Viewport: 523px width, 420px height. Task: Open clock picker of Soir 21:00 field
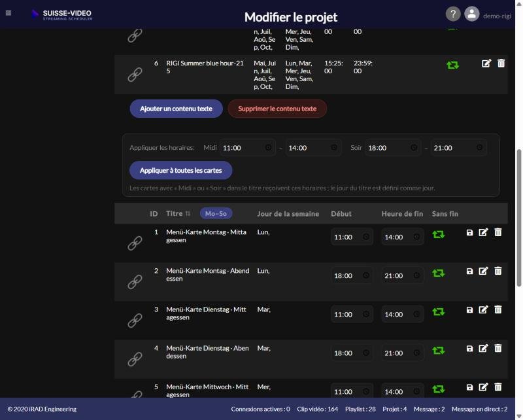479,148
